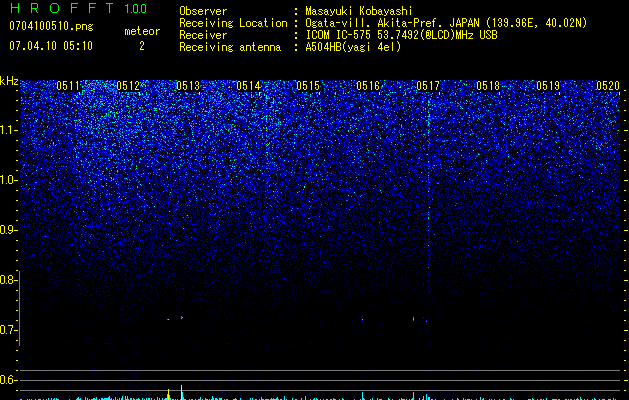The width and height of the screenshot is (629, 400).
Task: Click the kHz axis unit label
Action: (9, 81)
